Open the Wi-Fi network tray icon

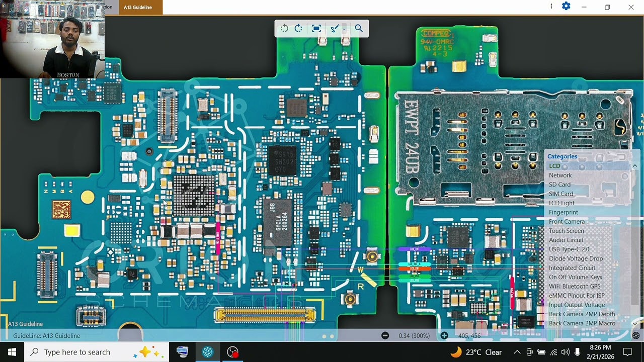pos(553,352)
